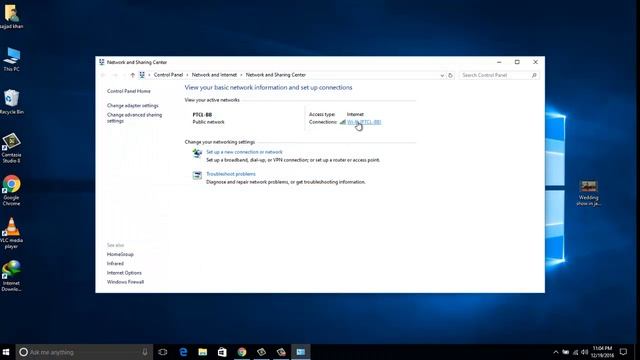
Task: Click the Network and Internet breadcrumb
Action: click(x=214, y=75)
